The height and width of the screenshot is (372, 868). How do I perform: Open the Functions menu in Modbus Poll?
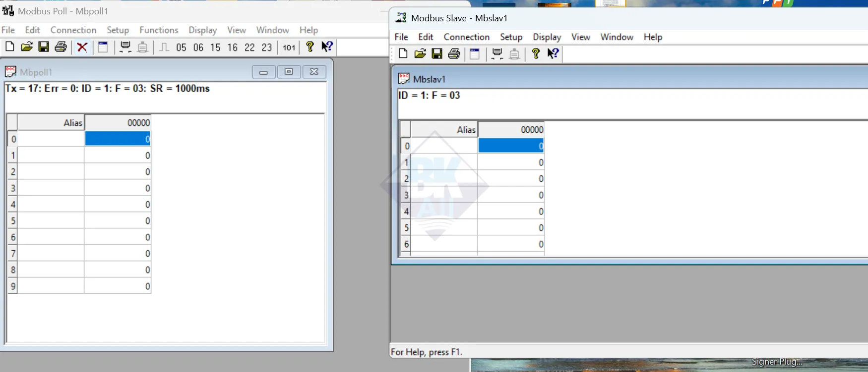[x=159, y=30]
